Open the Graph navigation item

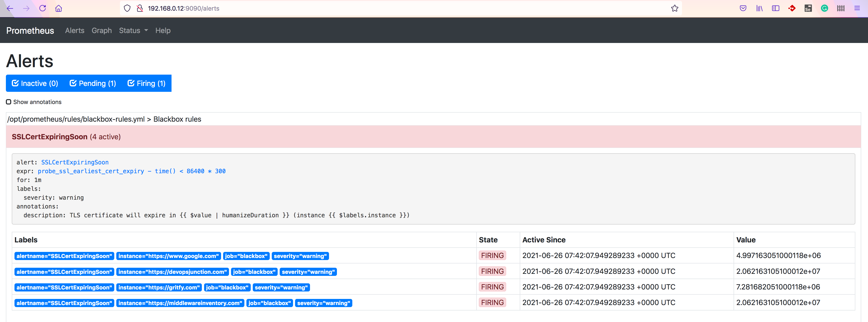pos(102,31)
